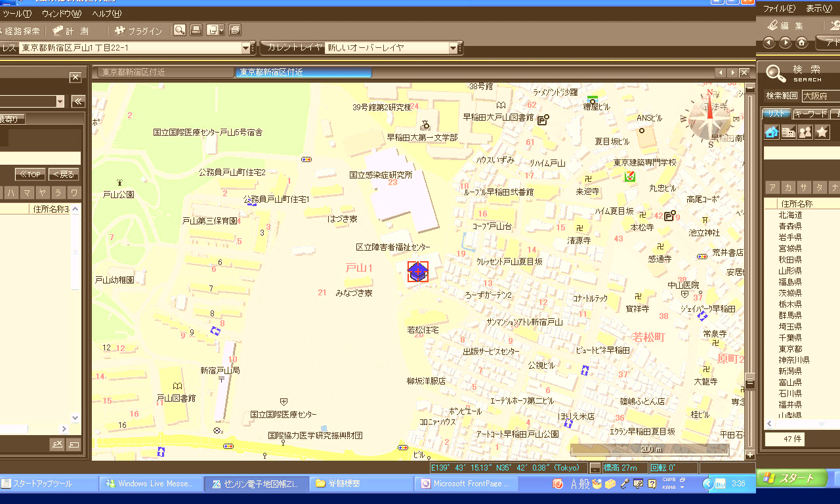Select 東京都 in the address list
This screenshot has width=840, height=504.
click(x=791, y=349)
